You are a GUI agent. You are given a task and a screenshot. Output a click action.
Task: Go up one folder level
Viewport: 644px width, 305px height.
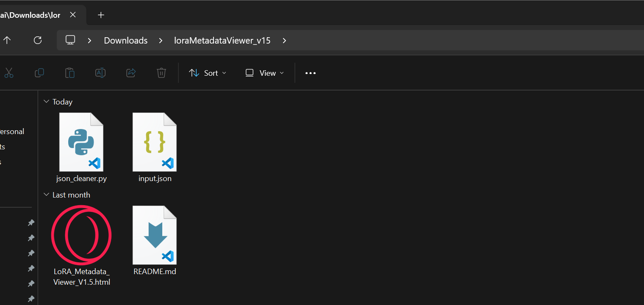coord(7,40)
